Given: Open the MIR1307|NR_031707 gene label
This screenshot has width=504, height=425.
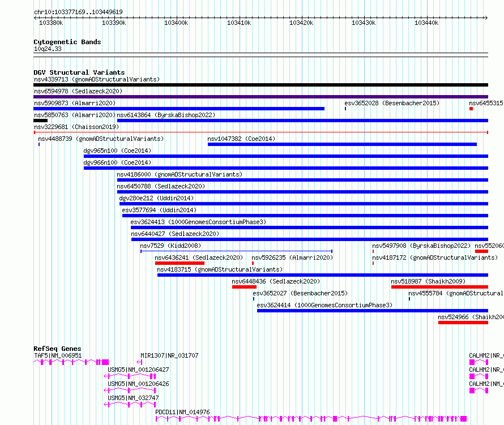Looking at the screenshot, I should point(169,355).
